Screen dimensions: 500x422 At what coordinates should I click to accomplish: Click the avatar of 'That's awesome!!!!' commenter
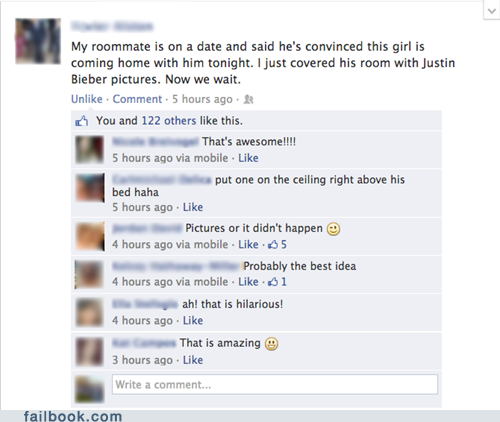[89, 150]
